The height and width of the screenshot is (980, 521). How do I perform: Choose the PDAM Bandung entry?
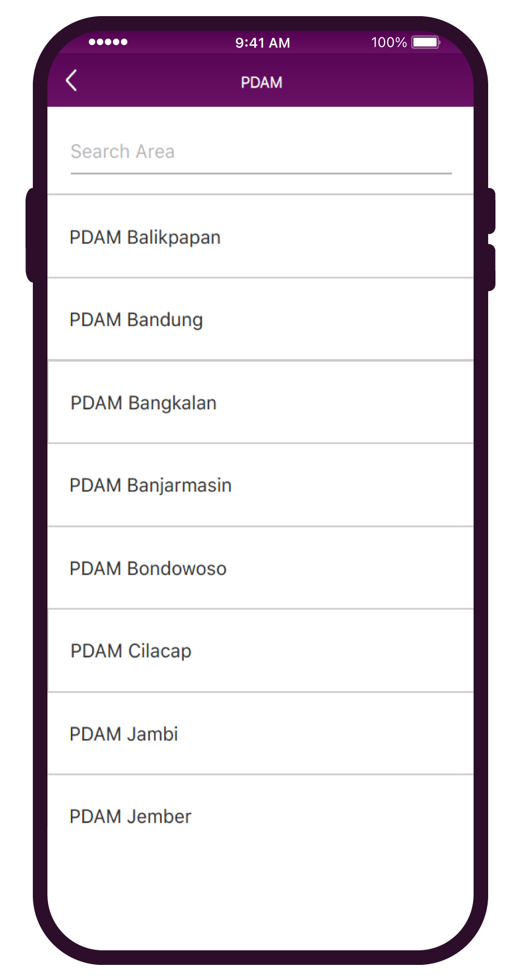260,319
